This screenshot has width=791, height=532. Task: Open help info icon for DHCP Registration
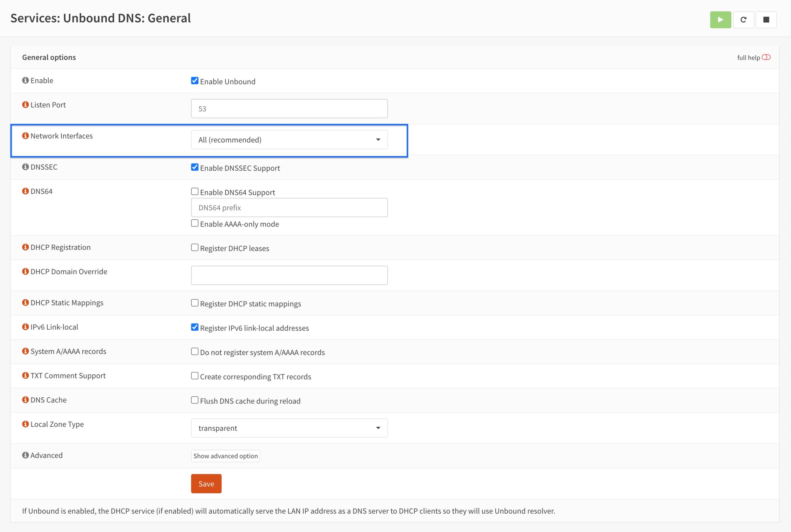(x=25, y=247)
